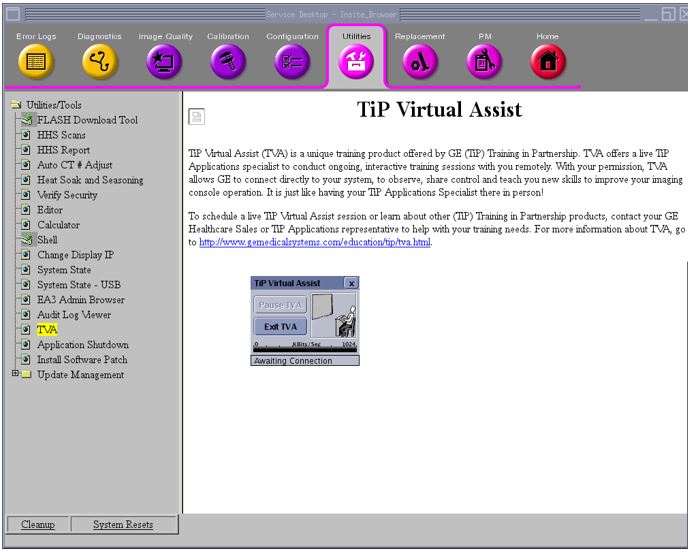This screenshot has height=550, width=688.
Task: Open the Audit Log Viewer item
Action: [x=74, y=315]
